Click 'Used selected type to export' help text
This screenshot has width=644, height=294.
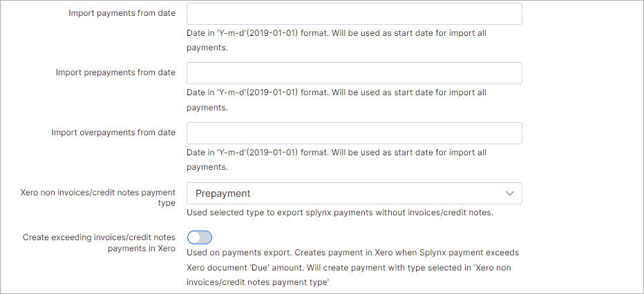click(x=339, y=213)
